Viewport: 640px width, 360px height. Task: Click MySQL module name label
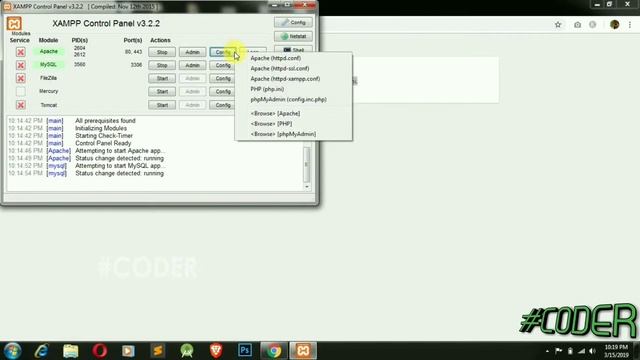(x=49, y=64)
